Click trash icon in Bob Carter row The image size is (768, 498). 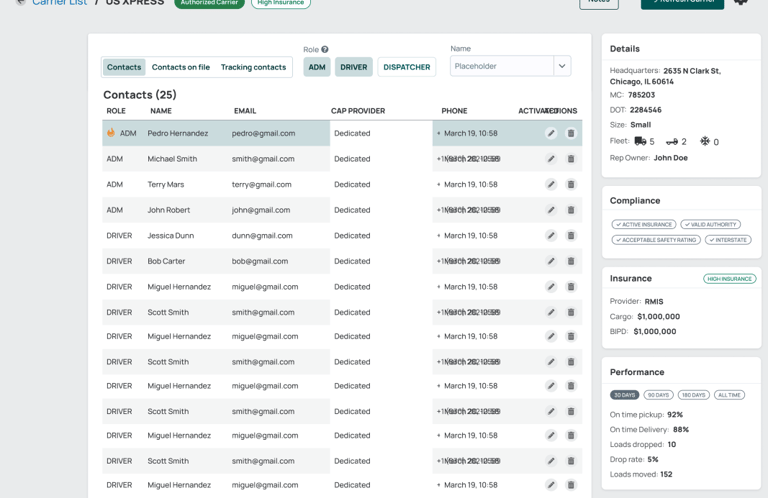pos(571,261)
